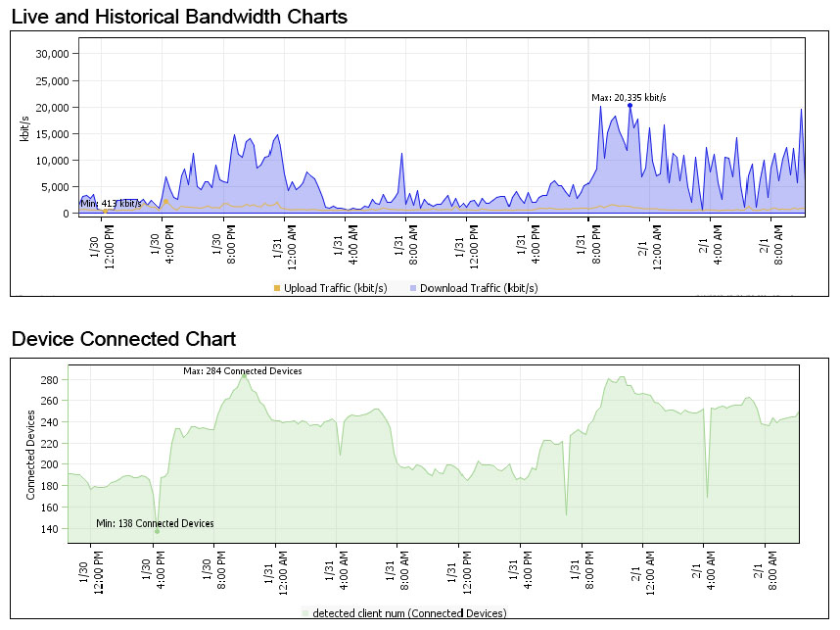Viewport: 840px width, 630px height.
Task: Click the Max: 284 Connected Devices marker
Action: pos(245,376)
